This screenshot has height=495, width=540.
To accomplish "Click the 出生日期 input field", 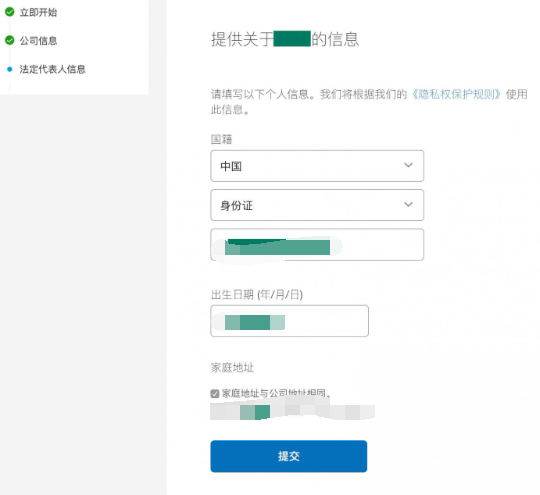I will [289, 321].
